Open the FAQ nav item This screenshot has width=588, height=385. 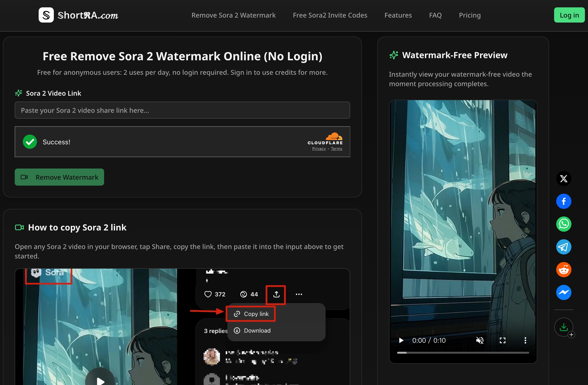[435, 15]
